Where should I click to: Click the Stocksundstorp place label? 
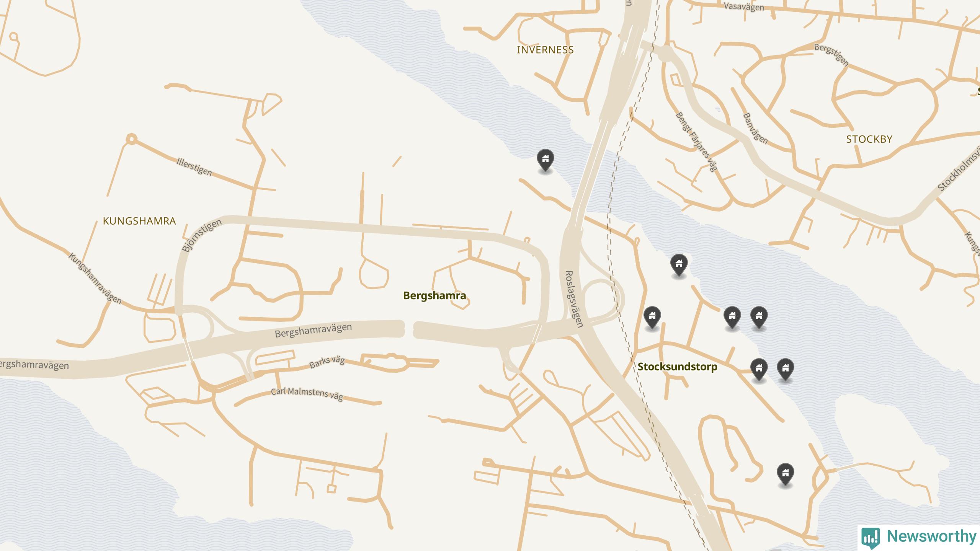click(678, 367)
